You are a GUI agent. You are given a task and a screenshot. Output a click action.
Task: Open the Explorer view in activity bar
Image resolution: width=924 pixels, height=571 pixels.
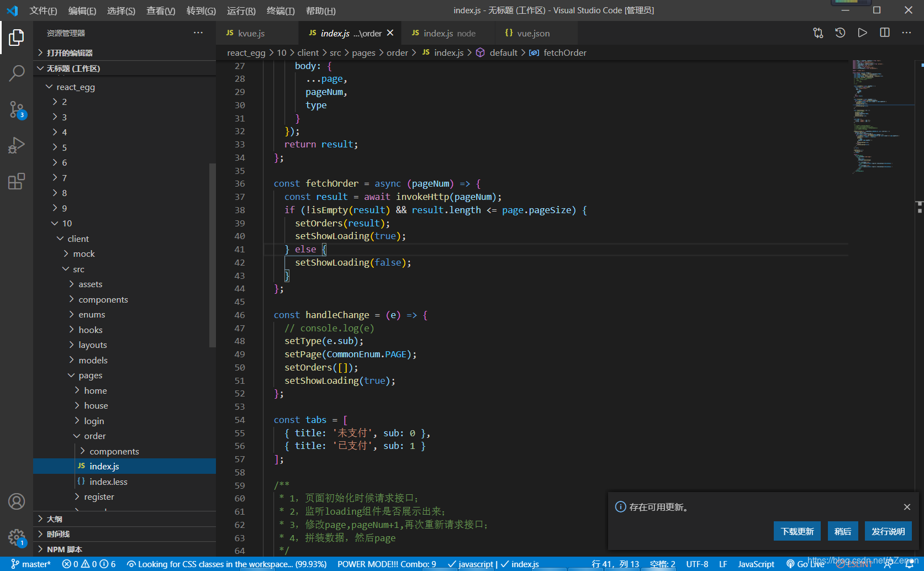coord(17,38)
